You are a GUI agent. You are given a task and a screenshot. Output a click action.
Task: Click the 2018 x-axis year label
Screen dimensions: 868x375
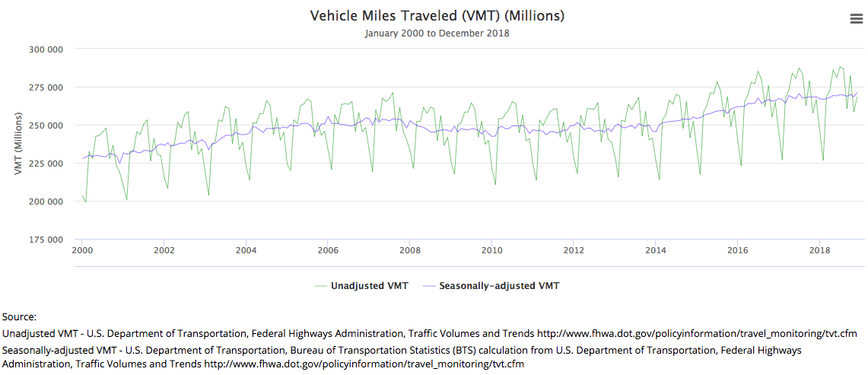click(819, 250)
